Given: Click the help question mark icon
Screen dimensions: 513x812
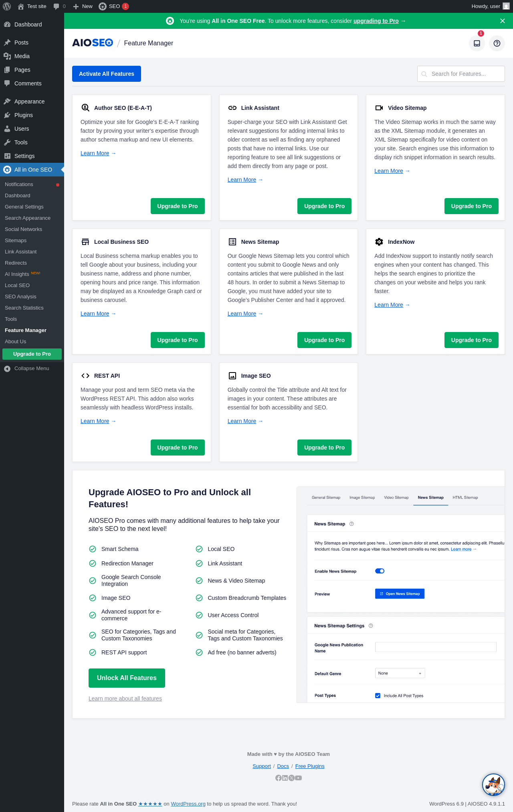Looking at the screenshot, I should coord(497,43).
